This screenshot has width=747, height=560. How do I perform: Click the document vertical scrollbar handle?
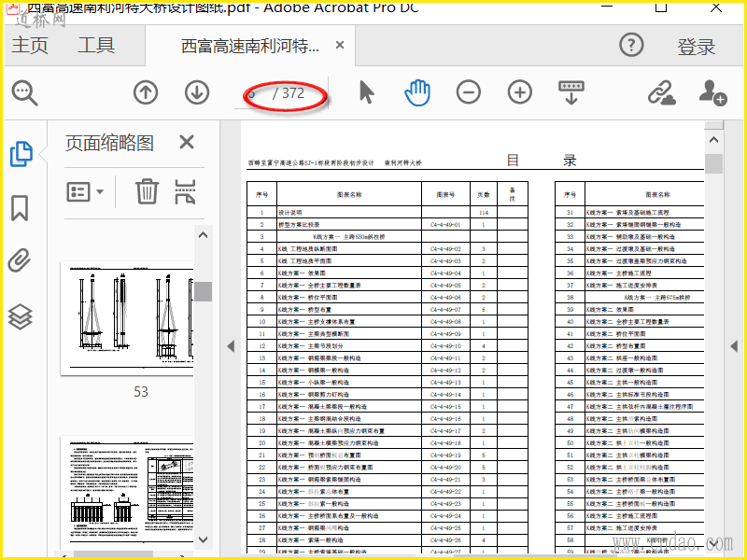(713, 163)
